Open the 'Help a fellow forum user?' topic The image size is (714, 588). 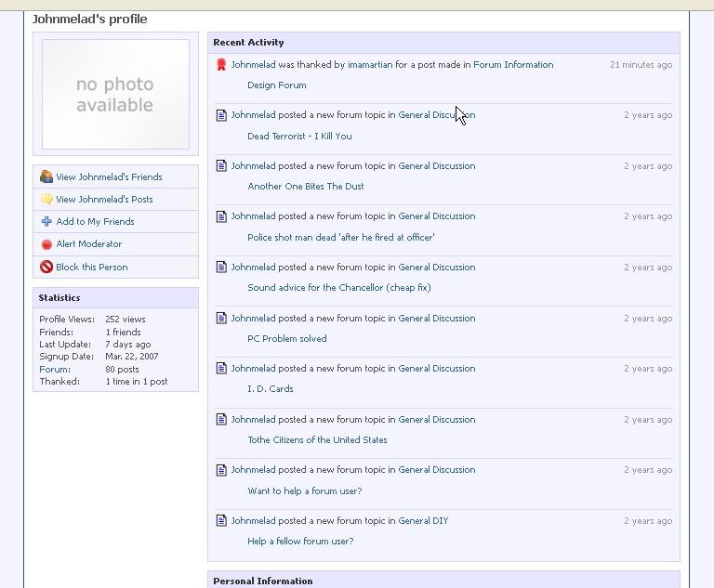(x=300, y=542)
